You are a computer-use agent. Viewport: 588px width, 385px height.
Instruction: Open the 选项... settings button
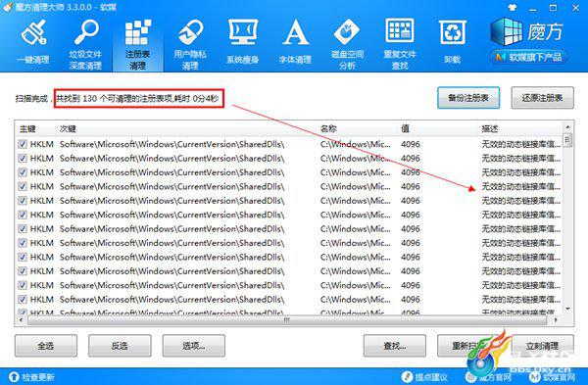click(193, 346)
